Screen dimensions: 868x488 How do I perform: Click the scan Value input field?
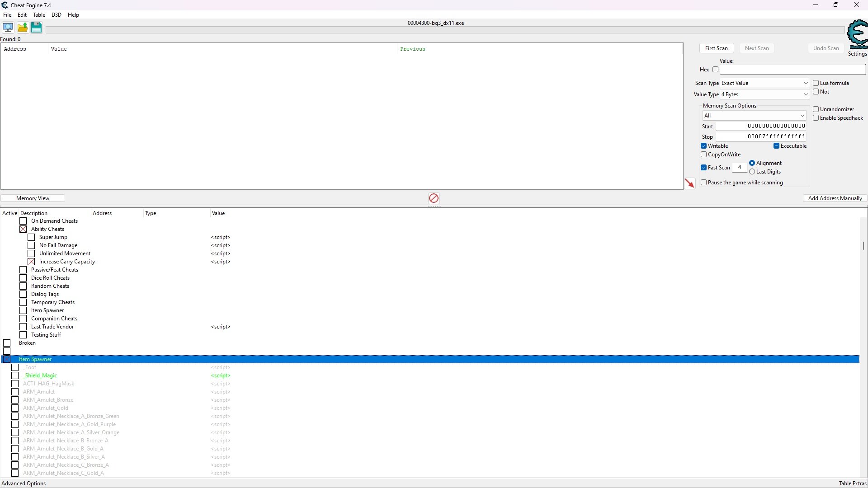tap(792, 70)
